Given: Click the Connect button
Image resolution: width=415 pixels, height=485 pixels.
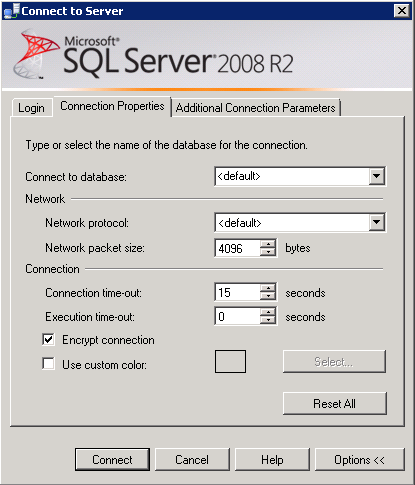Looking at the screenshot, I should pyautogui.click(x=112, y=460).
